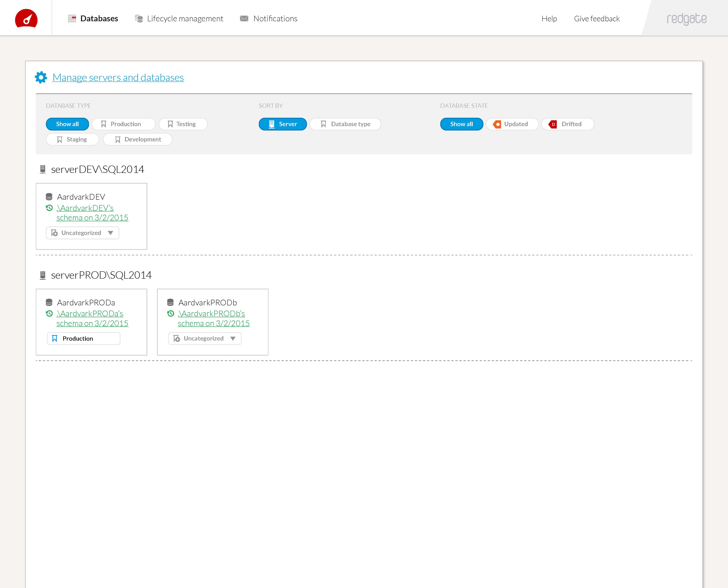Open .\AardvarkPRODa's schema on 3/2/2015 link

tap(92, 318)
